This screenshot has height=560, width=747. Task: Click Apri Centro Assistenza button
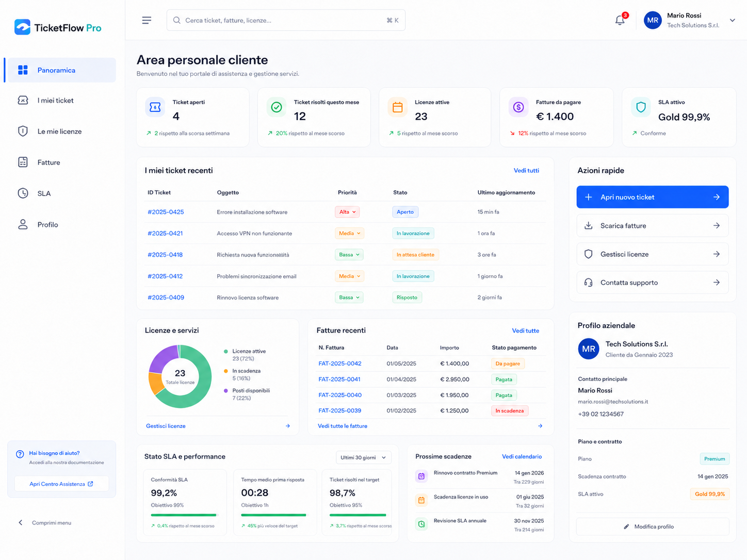pos(61,484)
